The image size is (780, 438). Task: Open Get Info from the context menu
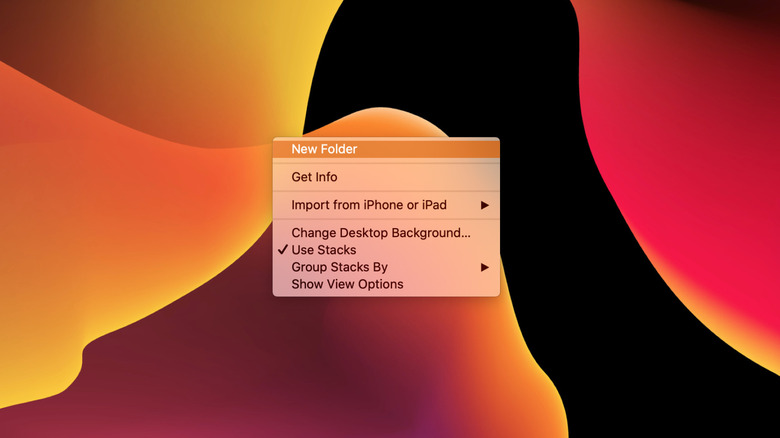coord(386,177)
